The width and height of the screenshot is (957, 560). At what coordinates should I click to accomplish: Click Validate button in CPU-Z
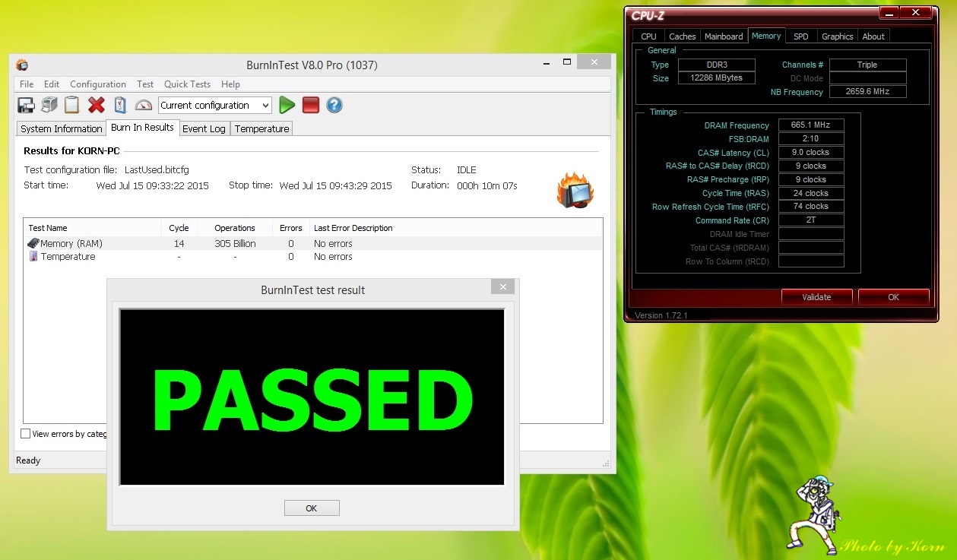(816, 297)
